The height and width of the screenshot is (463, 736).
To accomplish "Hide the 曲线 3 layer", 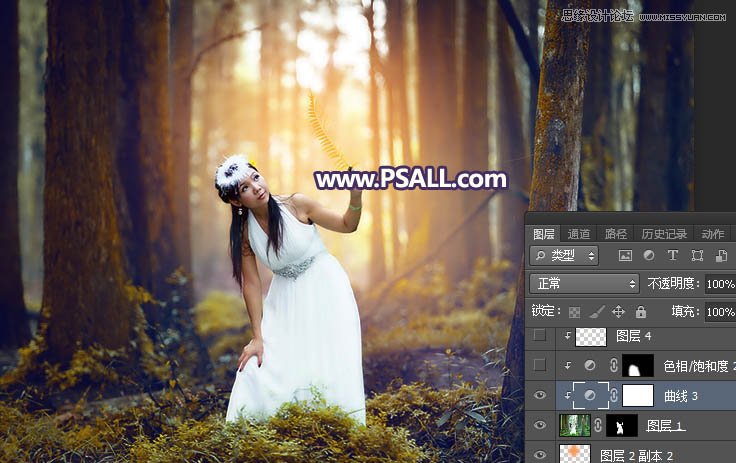I will (x=540, y=395).
